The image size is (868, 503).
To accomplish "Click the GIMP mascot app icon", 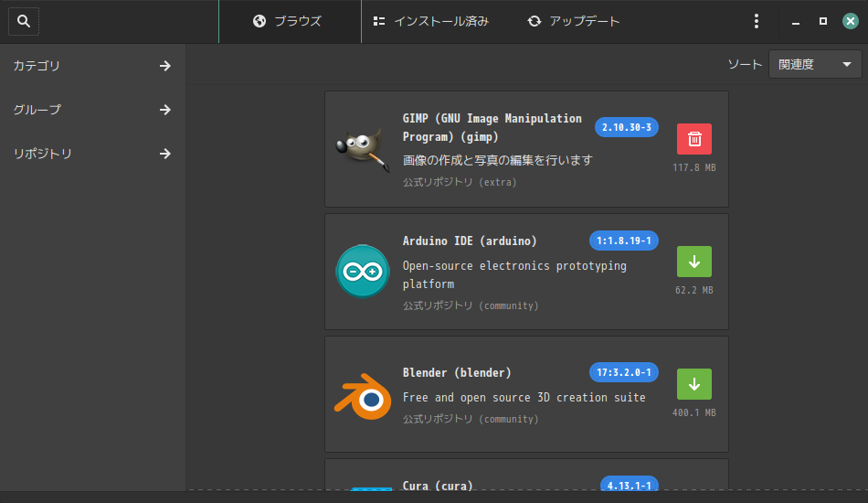I will point(363,149).
